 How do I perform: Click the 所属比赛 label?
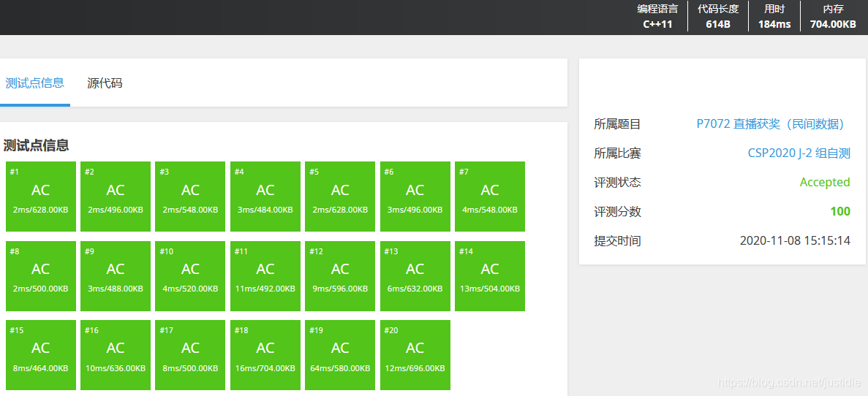pos(617,153)
